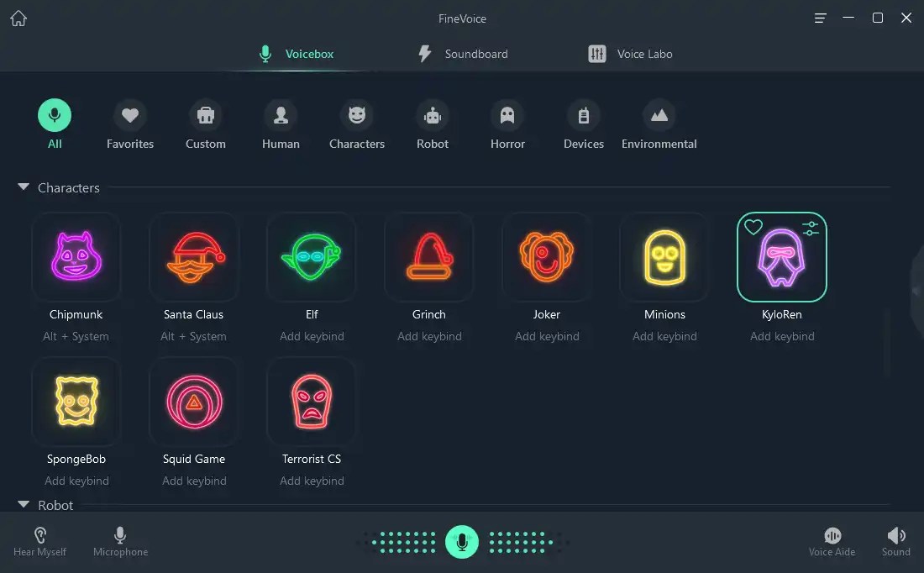Collapse the Characters section
The image size is (924, 573).
(x=24, y=187)
